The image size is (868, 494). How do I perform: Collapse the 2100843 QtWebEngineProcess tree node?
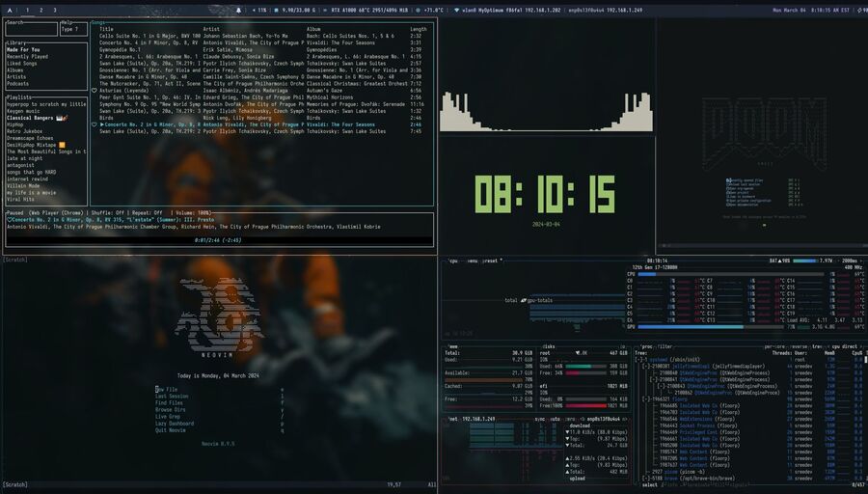click(661, 386)
